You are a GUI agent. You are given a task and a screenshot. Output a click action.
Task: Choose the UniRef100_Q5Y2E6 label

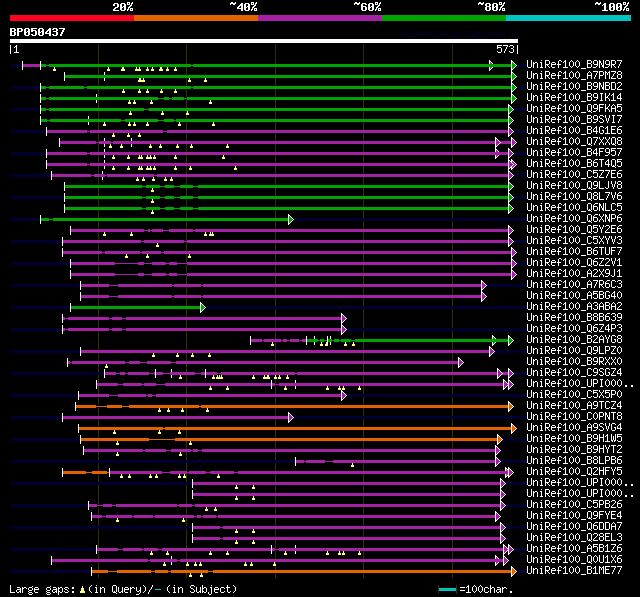pyautogui.click(x=574, y=229)
